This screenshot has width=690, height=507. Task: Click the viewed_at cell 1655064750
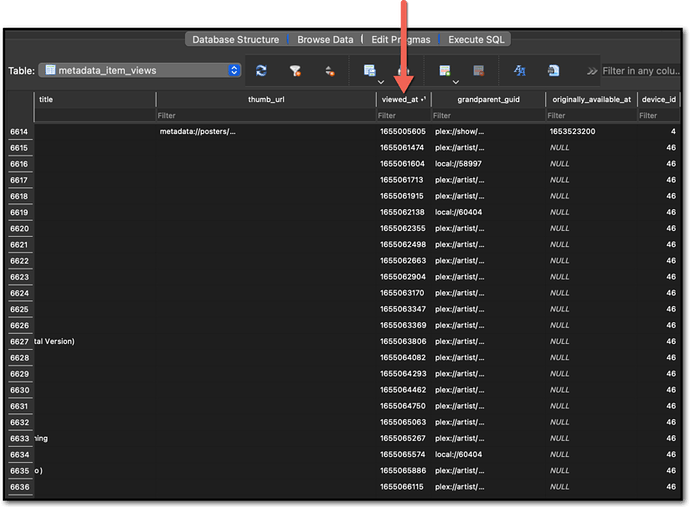tap(404, 406)
